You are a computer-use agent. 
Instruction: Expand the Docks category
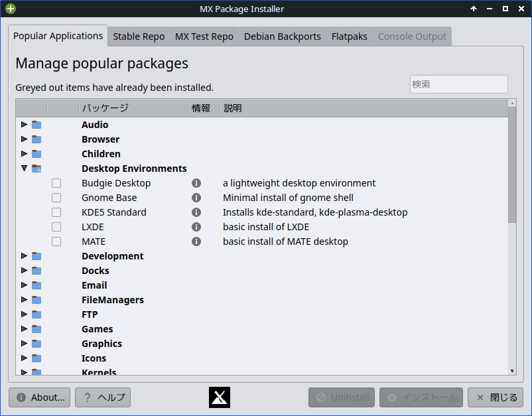(x=24, y=271)
